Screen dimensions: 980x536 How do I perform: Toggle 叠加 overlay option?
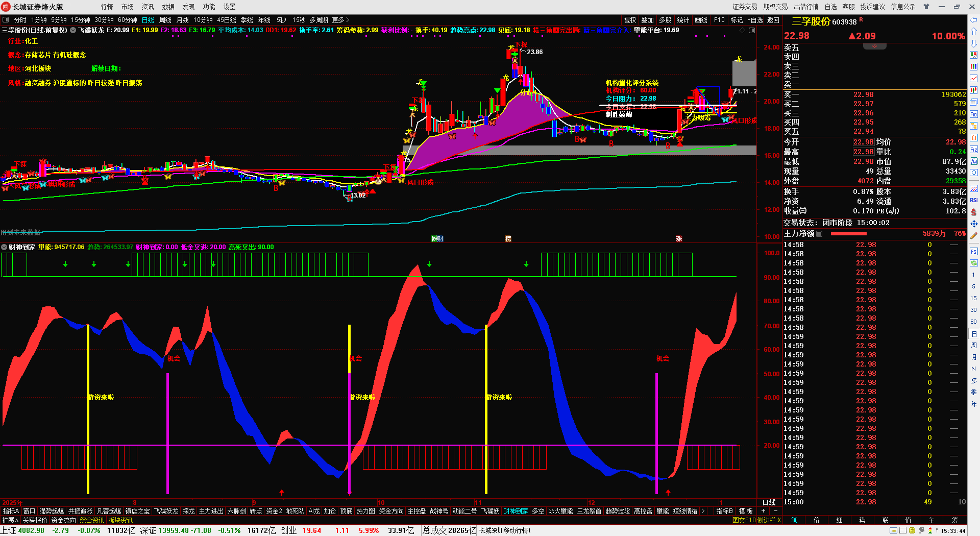pyautogui.click(x=648, y=20)
